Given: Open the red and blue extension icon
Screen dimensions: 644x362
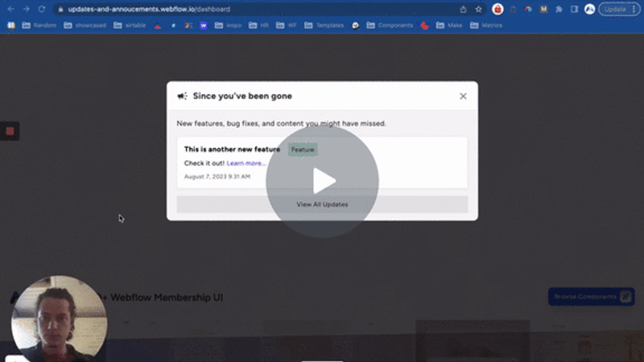Looking at the screenshot, I should point(528,9).
